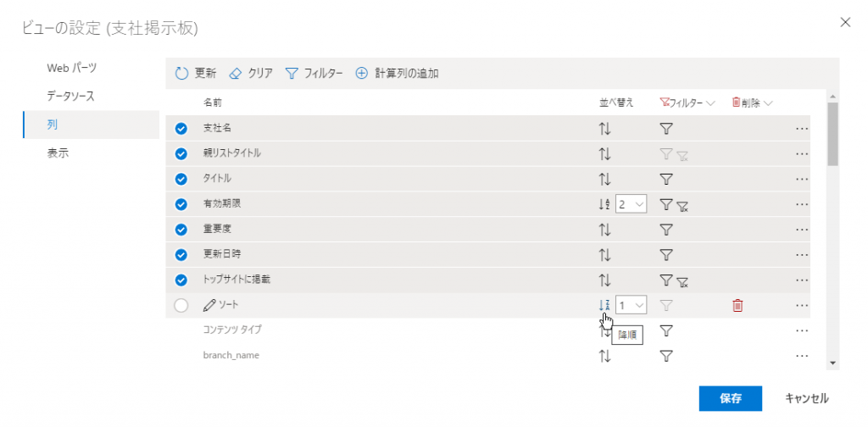This screenshot has width=868, height=427.
Task: Click the descending sort icon for ソート
Action: 604,305
